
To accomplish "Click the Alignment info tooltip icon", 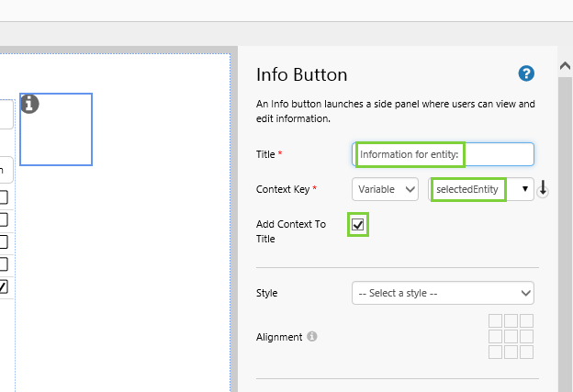I will pyautogui.click(x=312, y=337).
